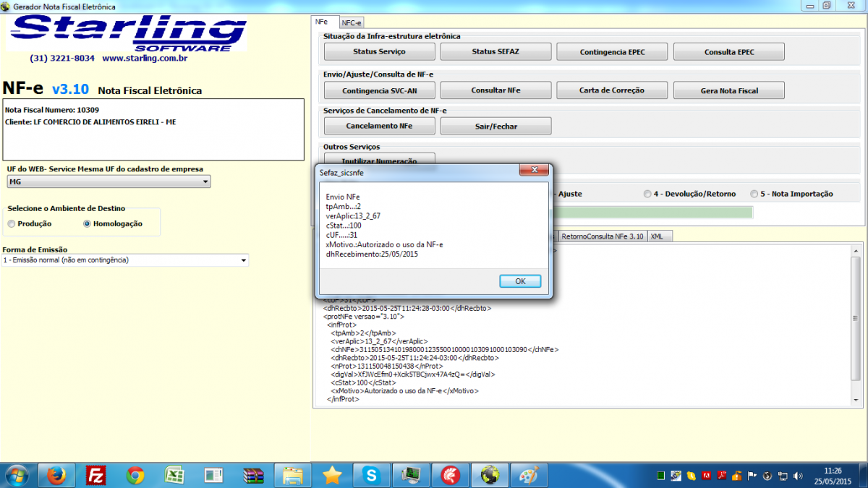Screen dimensions: 868x488
Task: Expand Forma de Emissão dropdown
Action: pyautogui.click(x=124, y=260)
